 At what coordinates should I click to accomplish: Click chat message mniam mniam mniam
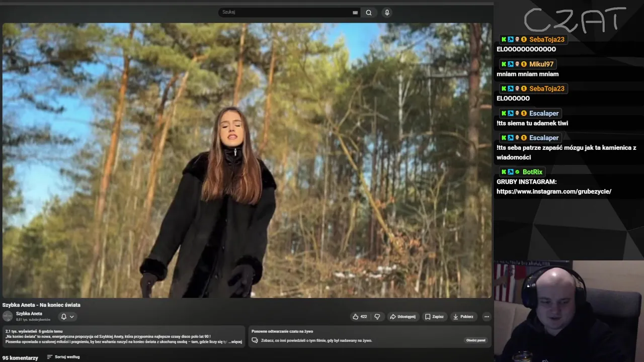527,74
